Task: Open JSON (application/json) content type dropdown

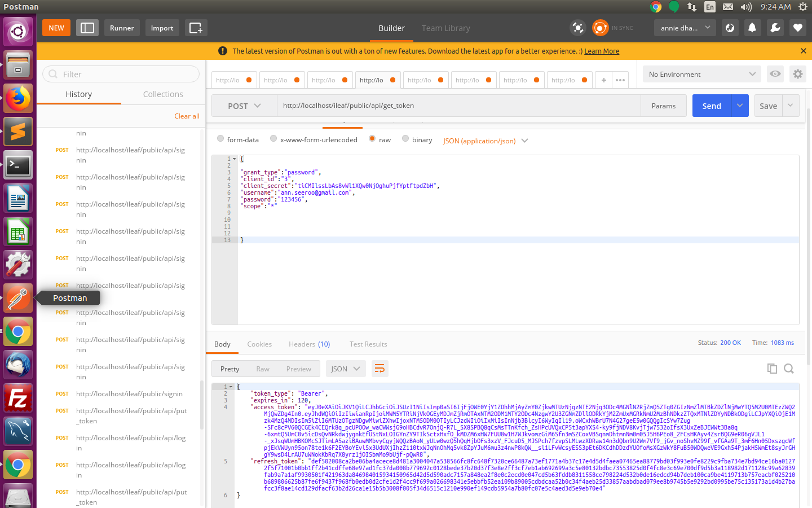Action: click(x=485, y=141)
